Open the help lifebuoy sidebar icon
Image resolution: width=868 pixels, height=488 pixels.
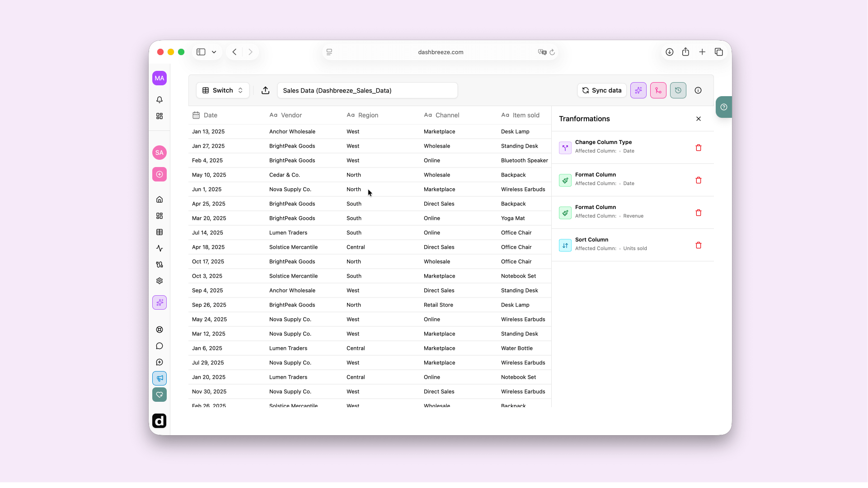pyautogui.click(x=160, y=330)
